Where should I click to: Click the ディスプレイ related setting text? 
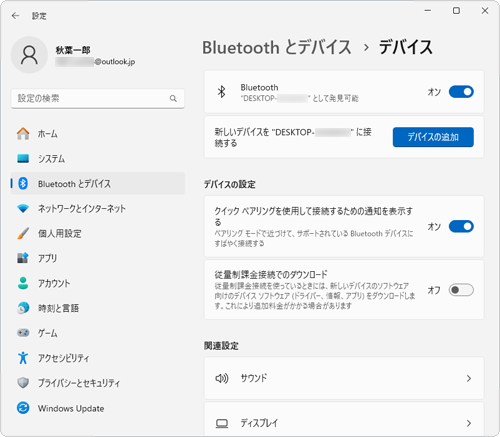[259, 423]
